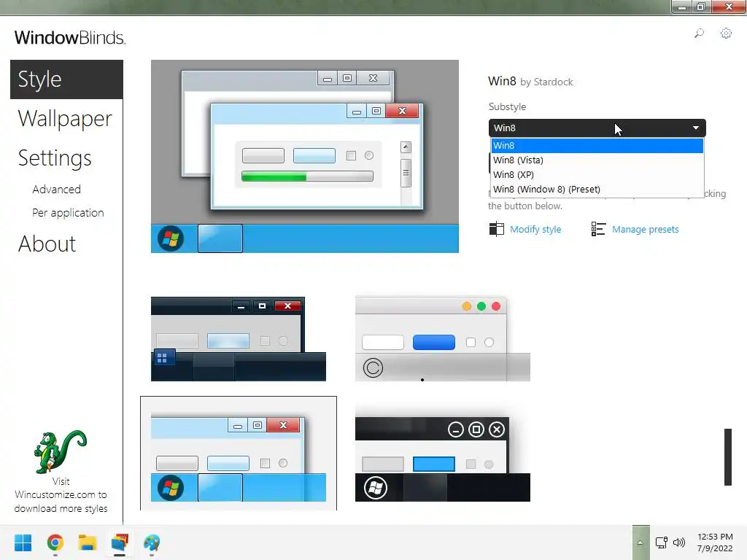Go to Per application settings
Image resolution: width=747 pixels, height=560 pixels.
(68, 213)
